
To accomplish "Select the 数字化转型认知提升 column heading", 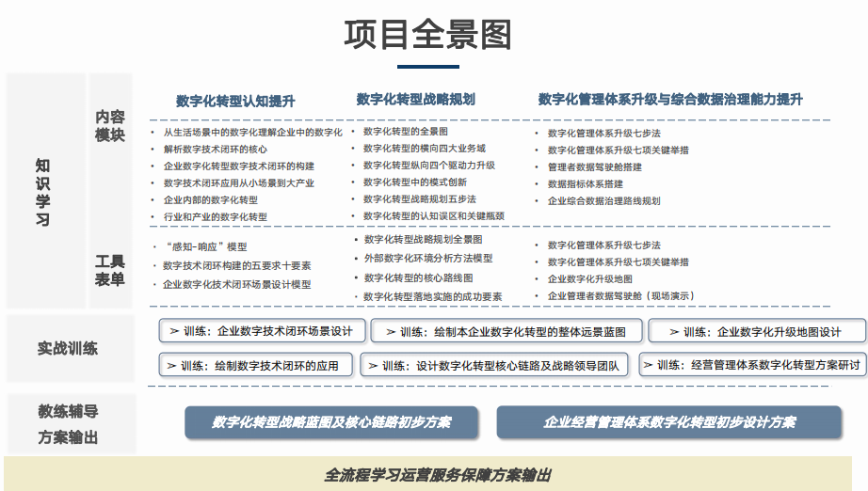I will [x=235, y=101].
